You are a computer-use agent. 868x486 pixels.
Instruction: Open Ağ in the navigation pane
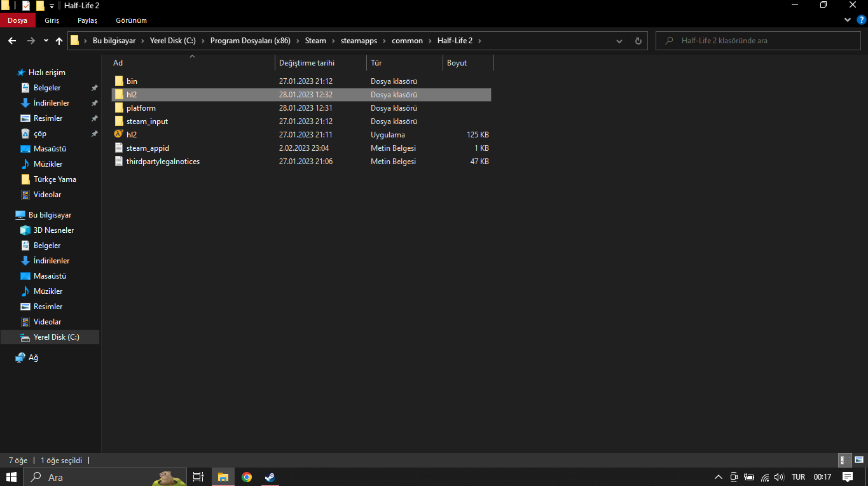33,358
